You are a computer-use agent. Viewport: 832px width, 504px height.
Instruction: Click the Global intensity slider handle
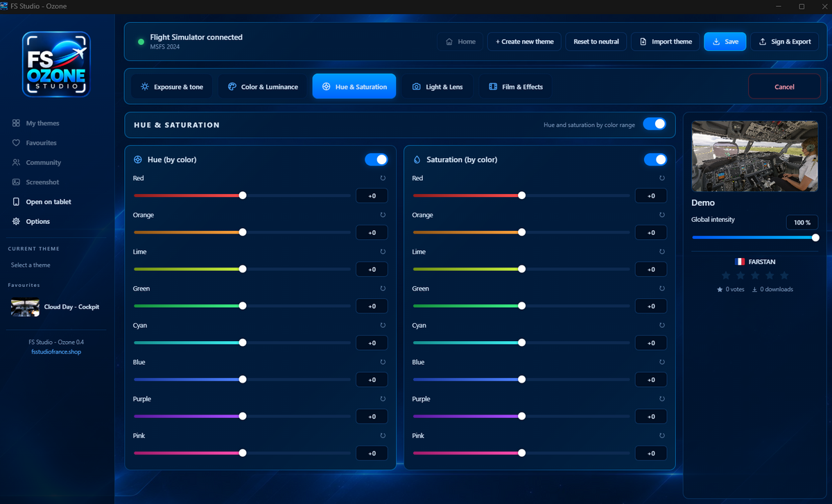815,237
